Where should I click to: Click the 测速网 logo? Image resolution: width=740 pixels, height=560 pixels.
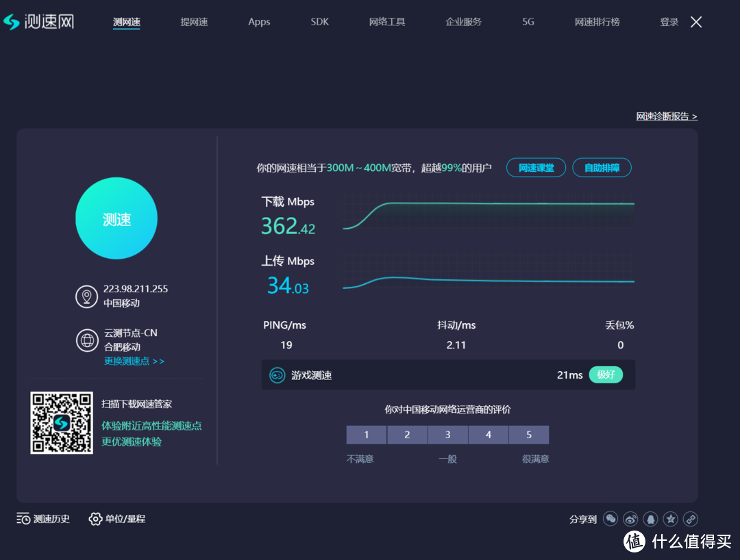pyautogui.click(x=38, y=22)
